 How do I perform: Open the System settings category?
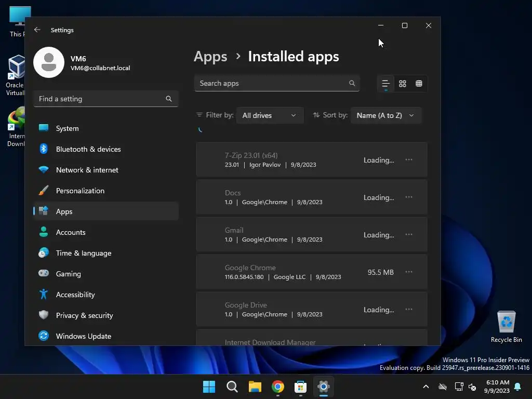coord(106,128)
